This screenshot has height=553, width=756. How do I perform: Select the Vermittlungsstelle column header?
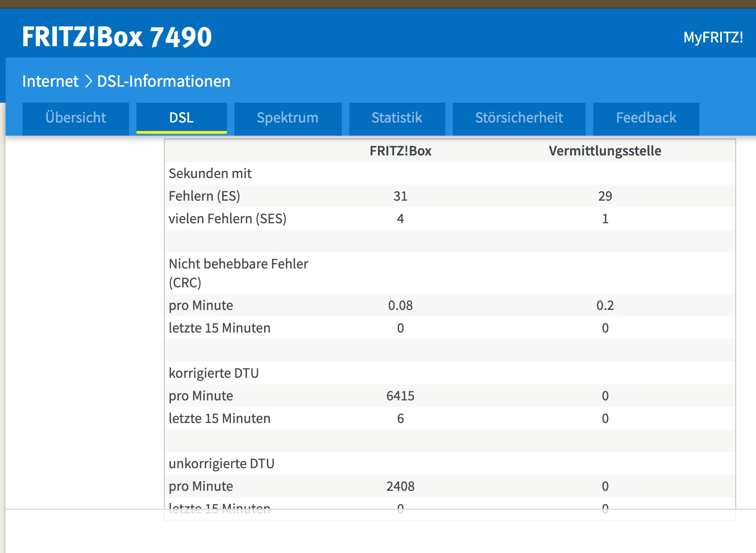coord(605,151)
